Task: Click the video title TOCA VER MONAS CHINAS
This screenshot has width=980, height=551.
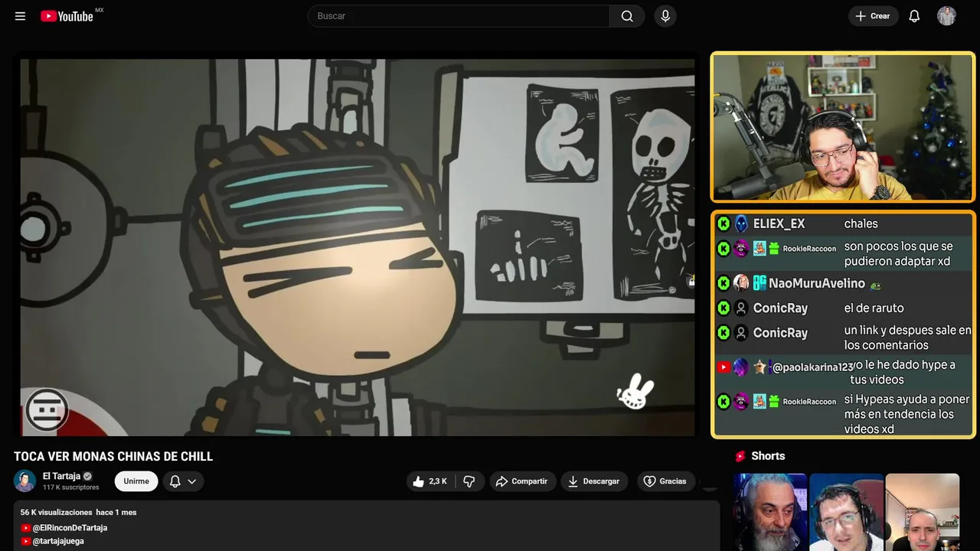Action: point(113,457)
